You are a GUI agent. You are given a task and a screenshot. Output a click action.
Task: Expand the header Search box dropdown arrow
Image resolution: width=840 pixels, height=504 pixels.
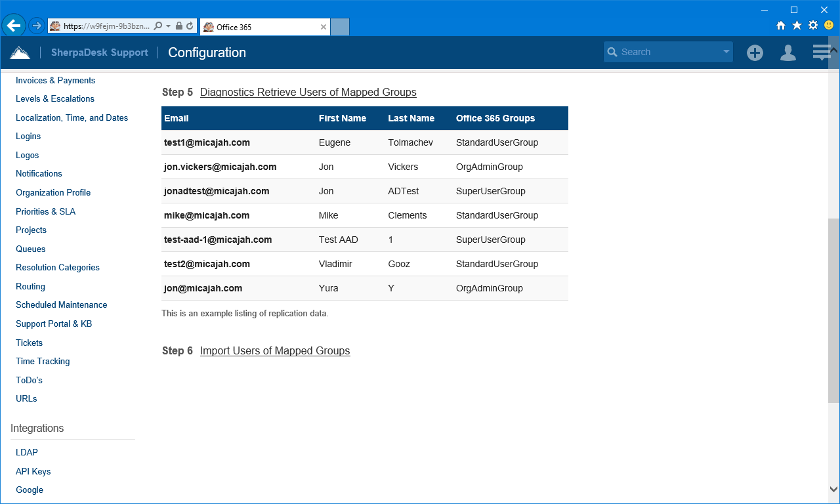point(726,51)
